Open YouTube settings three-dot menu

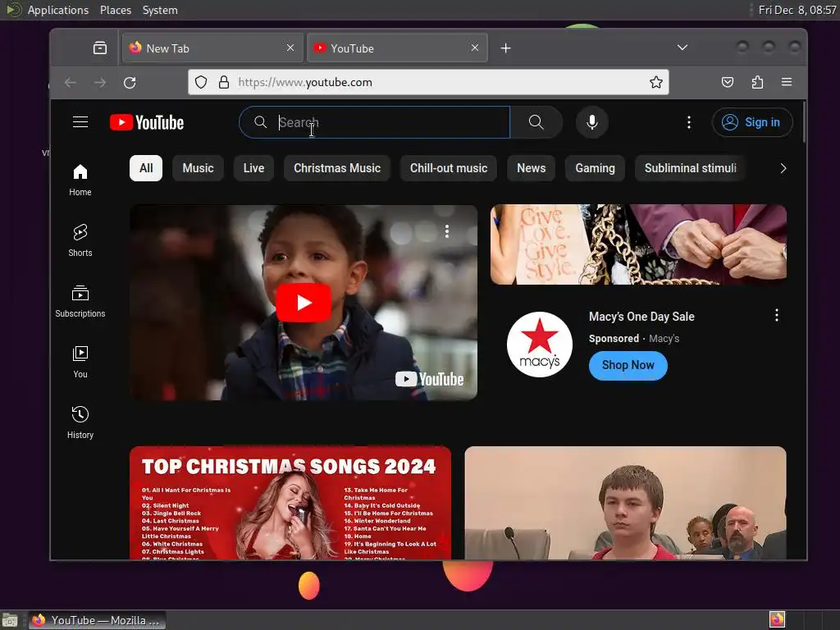[689, 122]
